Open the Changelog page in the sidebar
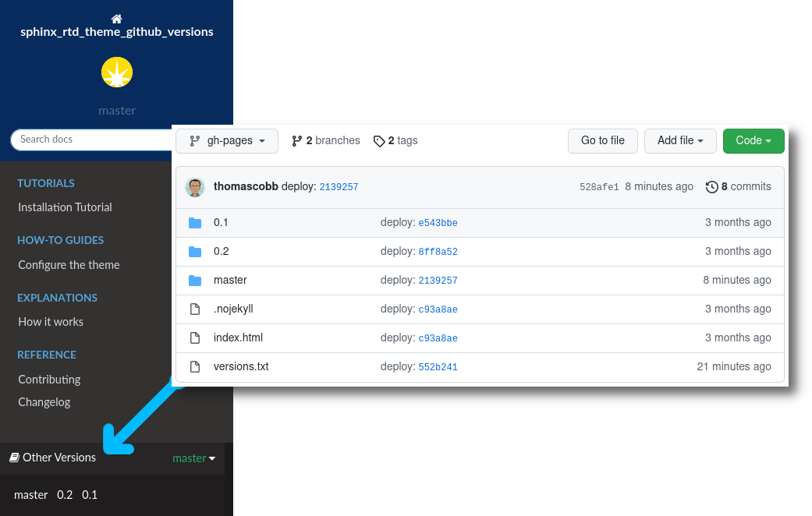812x516 pixels. (44, 401)
